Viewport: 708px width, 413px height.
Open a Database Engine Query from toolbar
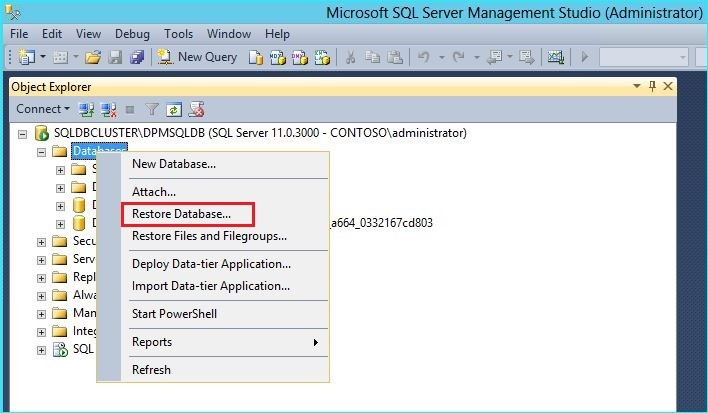[256, 58]
